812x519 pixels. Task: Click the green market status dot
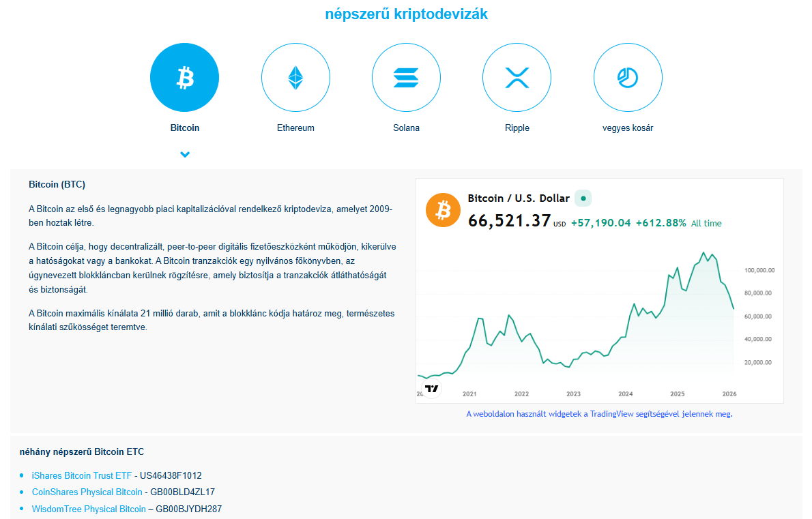583,198
